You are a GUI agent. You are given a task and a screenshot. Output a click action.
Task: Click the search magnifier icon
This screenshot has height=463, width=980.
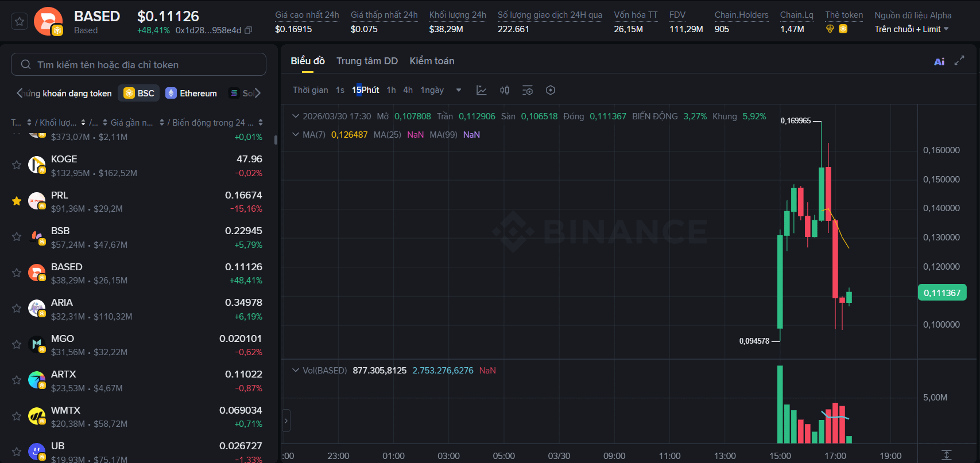26,64
